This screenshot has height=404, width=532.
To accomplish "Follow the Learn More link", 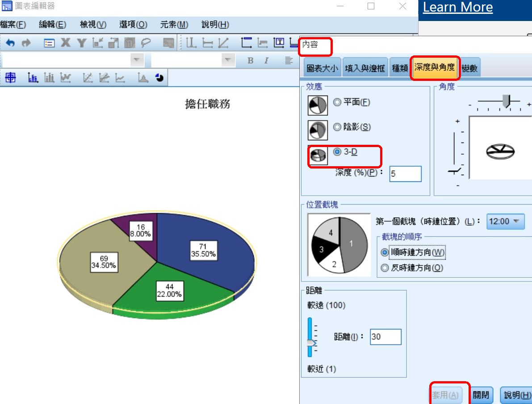I will click(x=457, y=7).
